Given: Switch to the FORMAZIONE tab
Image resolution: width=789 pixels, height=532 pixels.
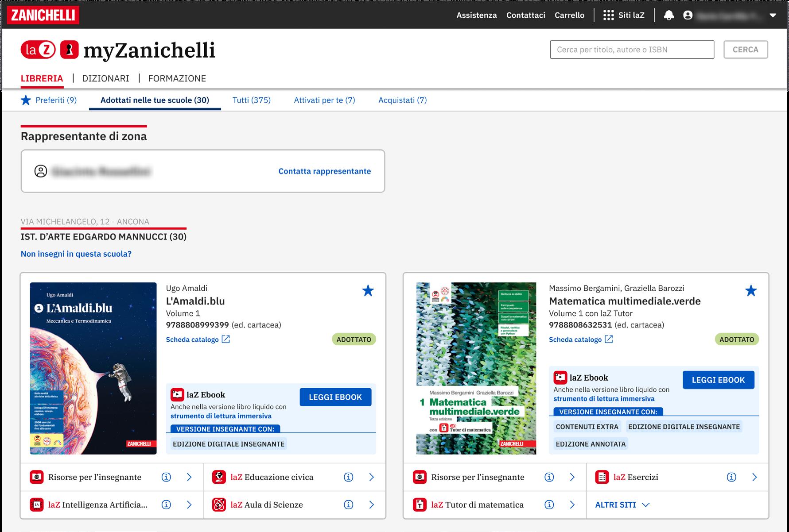Looking at the screenshot, I should (177, 78).
